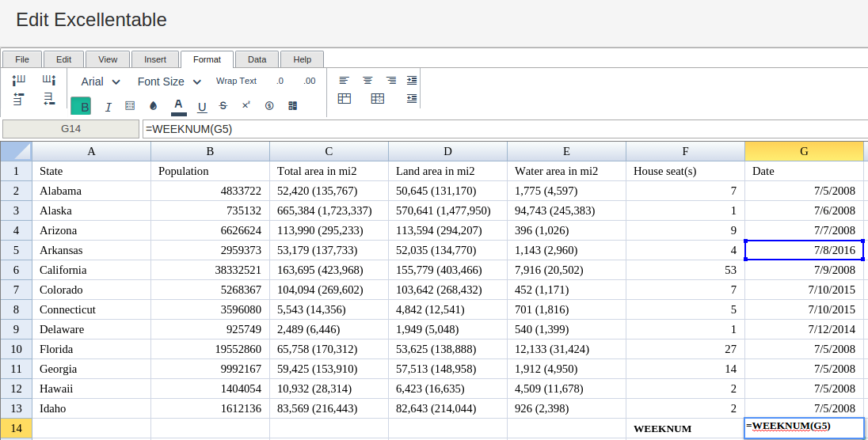Click the superscript icon
868x440 pixels.
(x=246, y=105)
